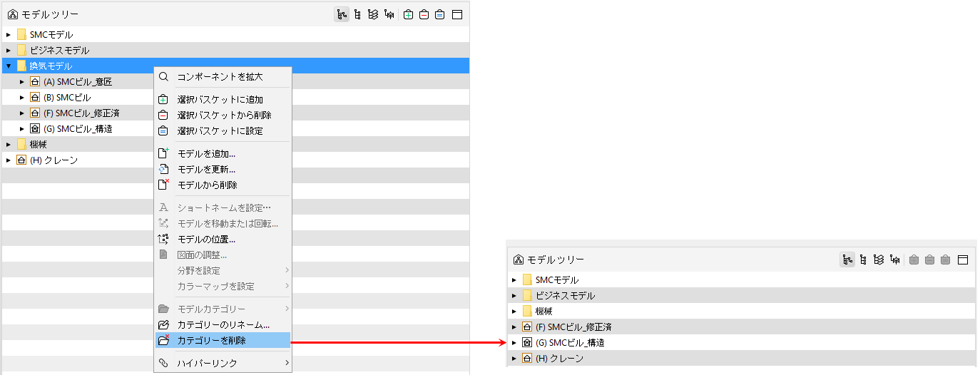Click red-minus remove-from-basket toolbar icon in left panel

pos(424,14)
